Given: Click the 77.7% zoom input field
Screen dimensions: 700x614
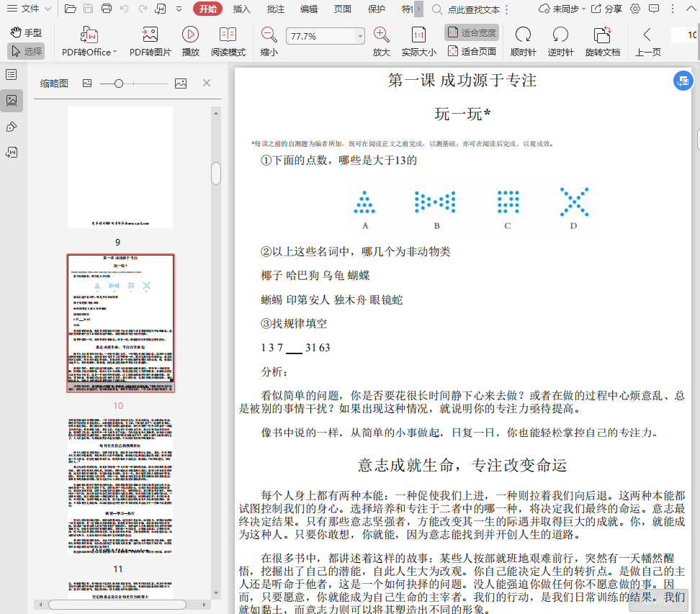Looking at the screenshot, I should coord(321,36).
